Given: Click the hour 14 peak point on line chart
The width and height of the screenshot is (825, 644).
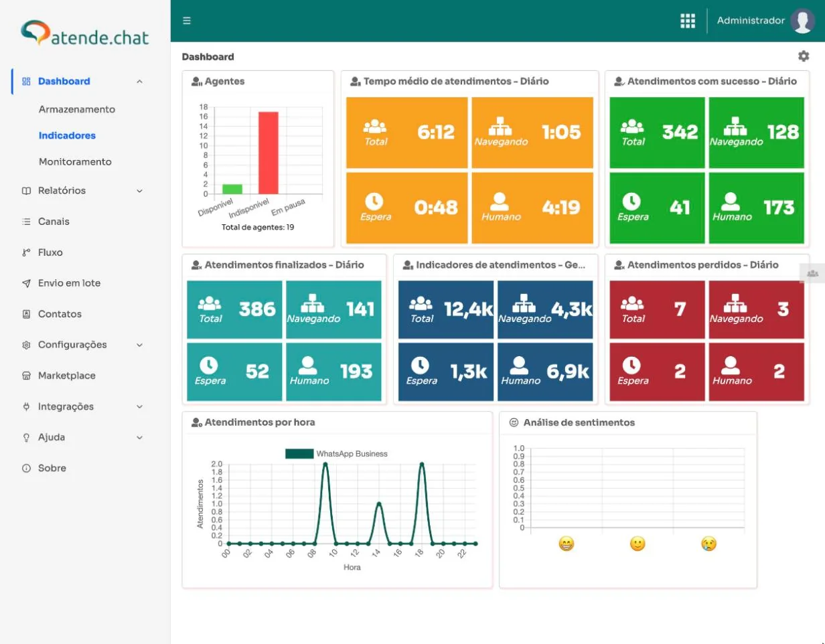Looking at the screenshot, I should click(x=379, y=503).
